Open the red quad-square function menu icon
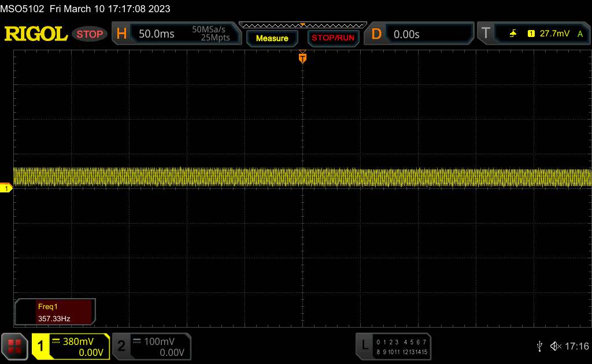Image resolution: width=592 pixels, height=364 pixels. click(x=14, y=346)
